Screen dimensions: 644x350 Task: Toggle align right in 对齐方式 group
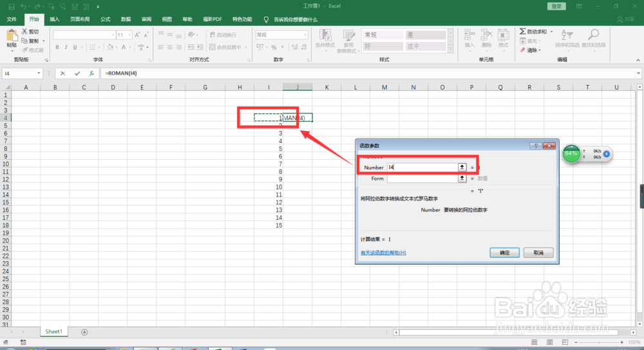tap(178, 47)
